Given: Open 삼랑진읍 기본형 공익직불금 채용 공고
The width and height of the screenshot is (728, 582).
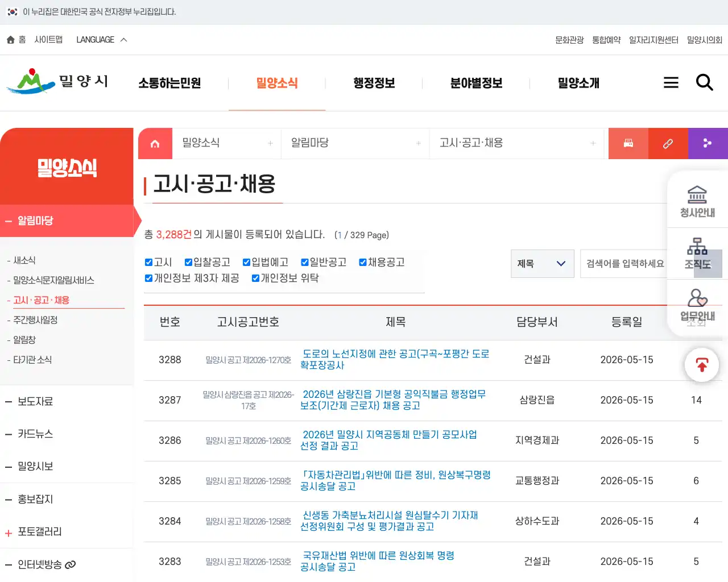Looking at the screenshot, I should click(393, 400).
